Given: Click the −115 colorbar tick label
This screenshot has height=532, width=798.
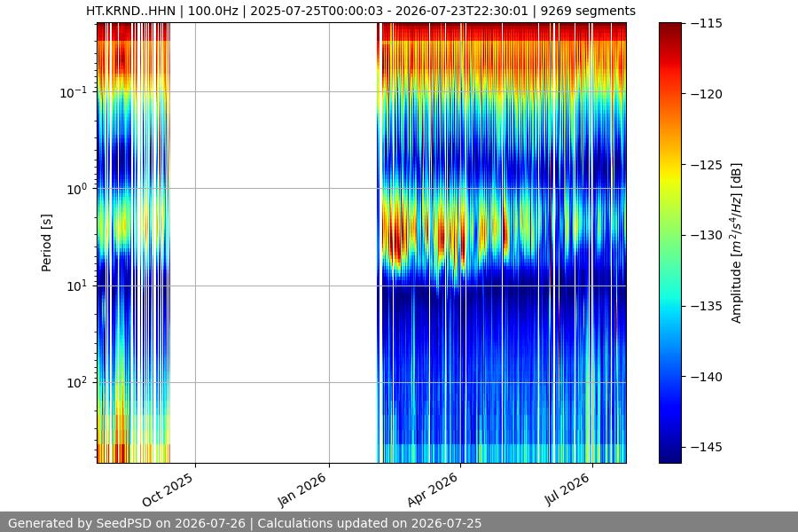Looking at the screenshot, I should (707, 23).
